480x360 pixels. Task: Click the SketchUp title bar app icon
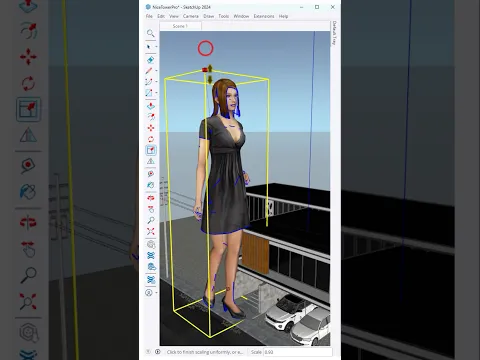pyautogui.click(x=148, y=7)
